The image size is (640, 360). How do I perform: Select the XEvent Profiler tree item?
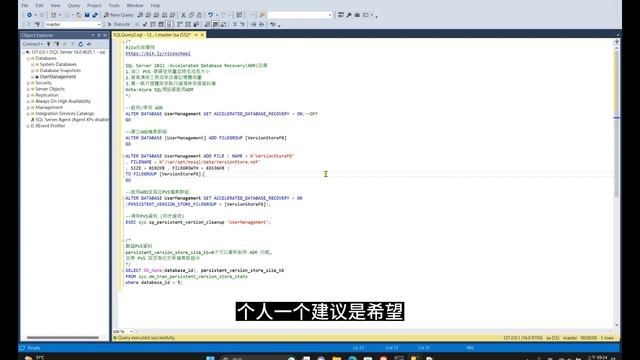[x=50, y=126]
